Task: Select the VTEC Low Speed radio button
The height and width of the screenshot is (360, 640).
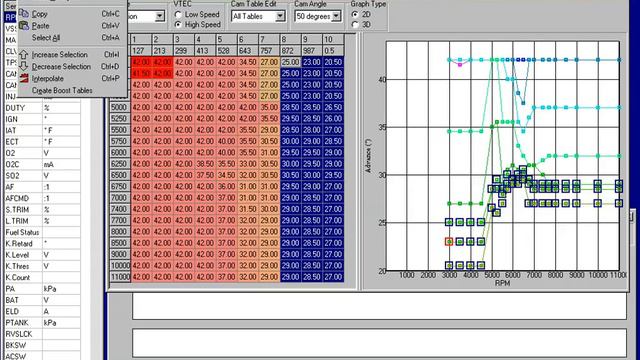Action: 178,14
